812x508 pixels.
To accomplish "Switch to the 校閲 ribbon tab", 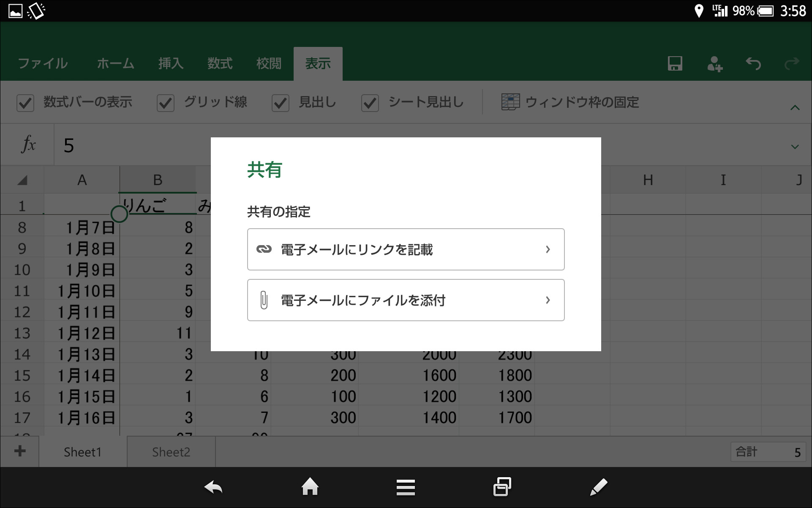I will pyautogui.click(x=268, y=63).
